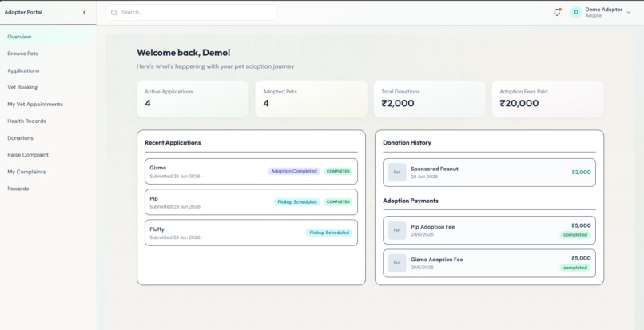The width and height of the screenshot is (644, 330).
Task: Click the completed badge on Gizmo Adoption Fee
Action: click(x=575, y=268)
